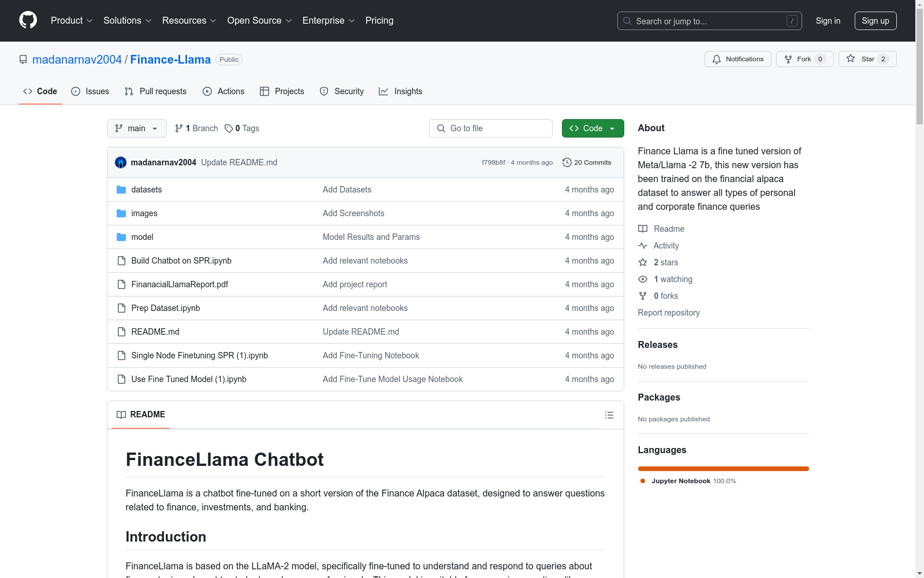Click Report repository link

[669, 313]
